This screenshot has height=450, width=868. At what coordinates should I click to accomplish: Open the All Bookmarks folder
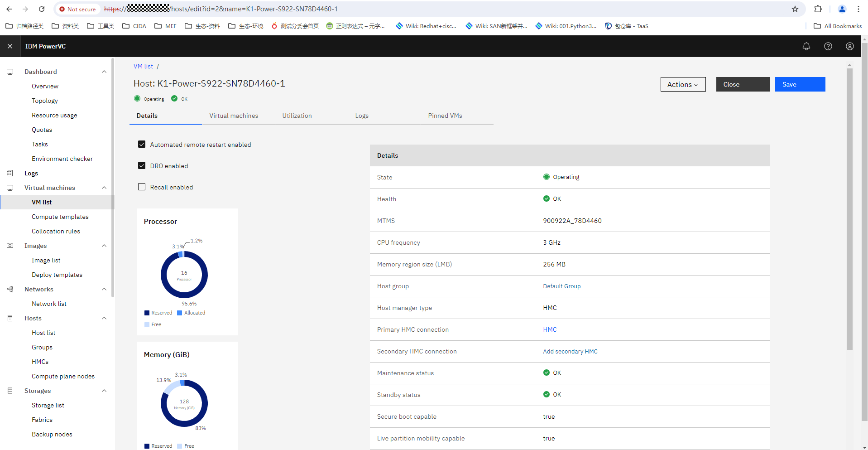[838, 26]
